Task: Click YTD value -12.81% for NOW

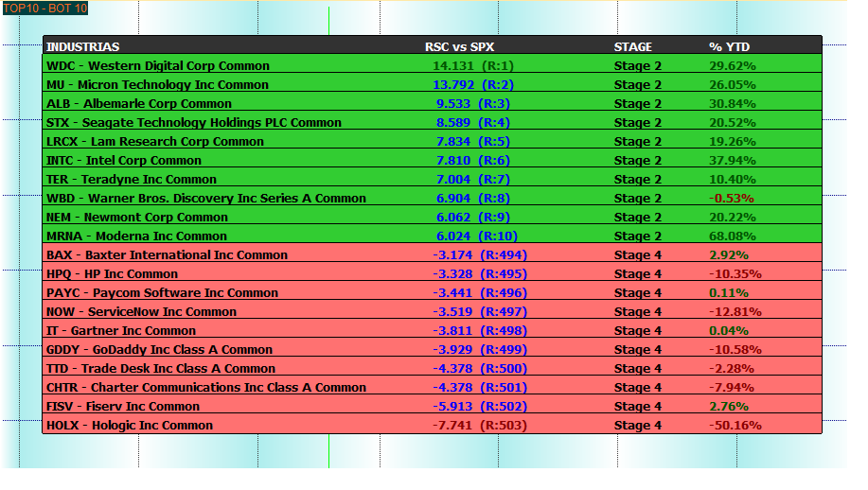Action: point(735,311)
